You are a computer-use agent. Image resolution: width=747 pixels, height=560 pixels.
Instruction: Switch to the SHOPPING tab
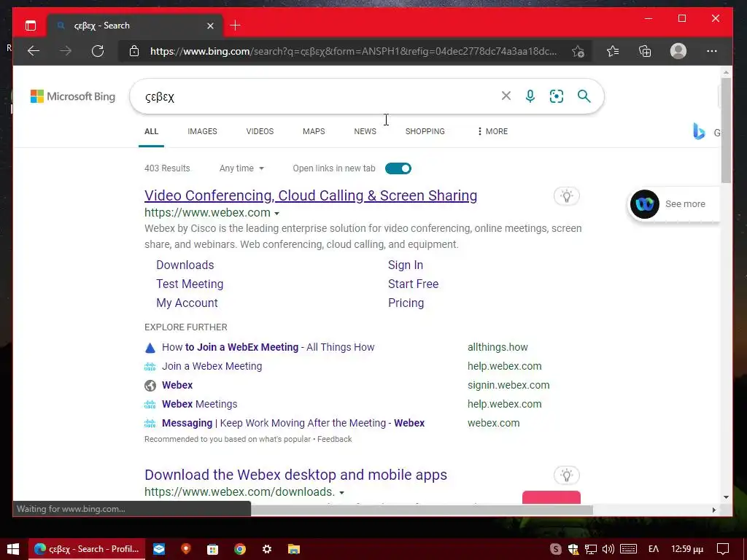(425, 131)
